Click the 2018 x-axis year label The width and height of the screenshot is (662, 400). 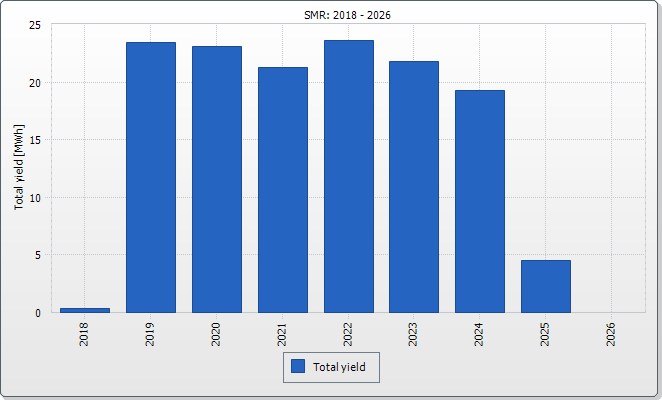pyautogui.click(x=85, y=333)
